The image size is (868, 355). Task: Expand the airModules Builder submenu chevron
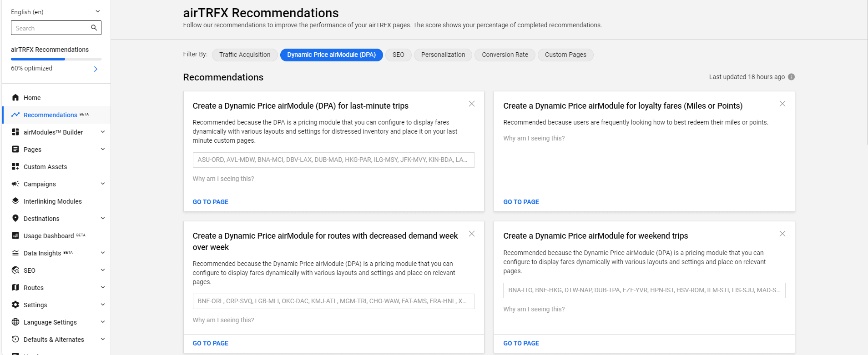(103, 132)
